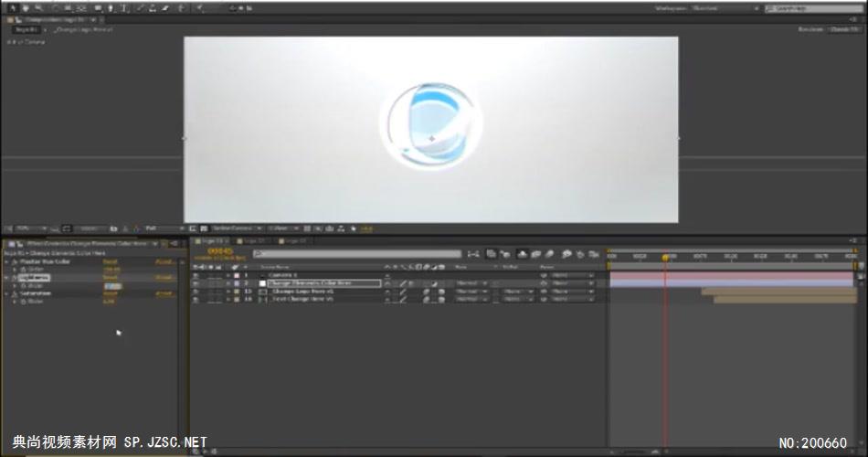Image resolution: width=868 pixels, height=457 pixels.
Task: Open the Graph Editor
Action: point(593,254)
